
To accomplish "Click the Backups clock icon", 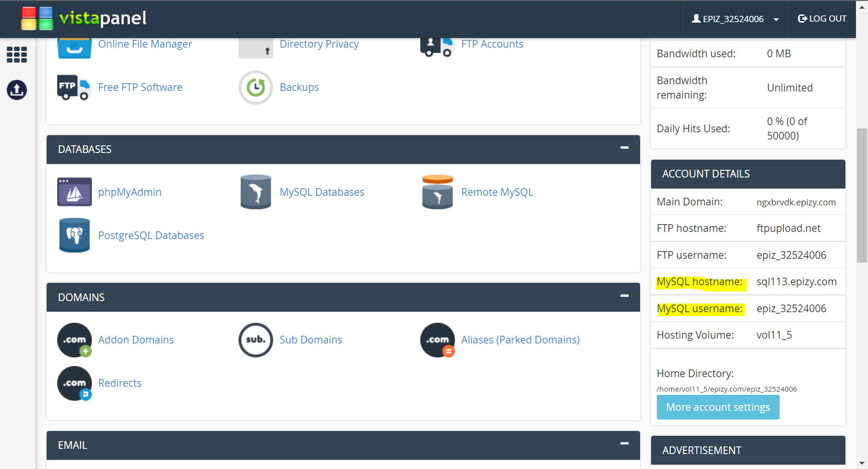I will 256,88.
